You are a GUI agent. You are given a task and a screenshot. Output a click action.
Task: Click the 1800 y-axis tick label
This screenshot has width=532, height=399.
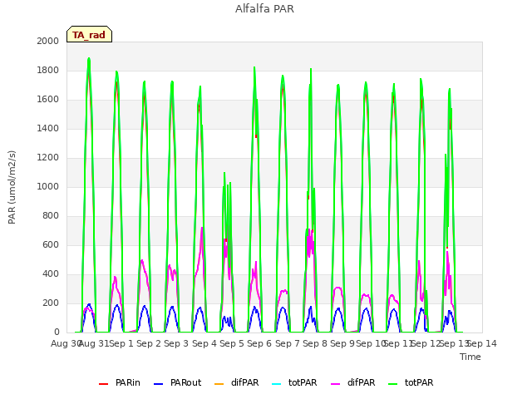(x=48, y=70)
